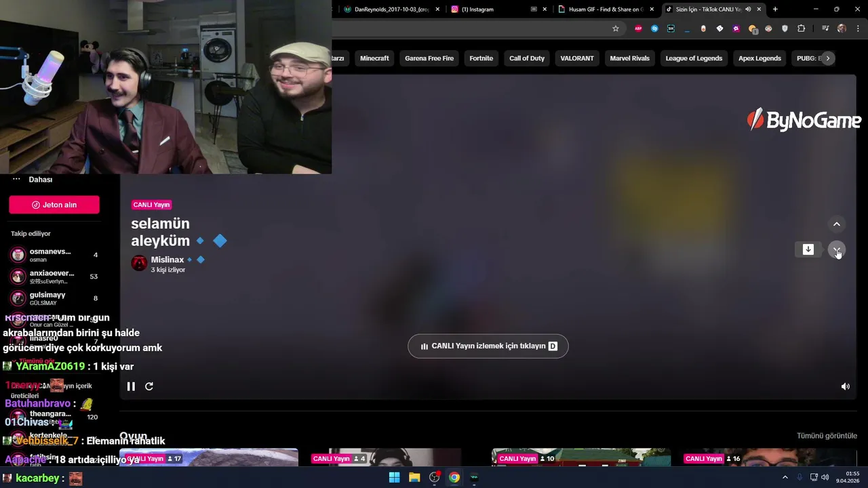Pause the TikTok live preview
Image resolution: width=868 pixels, height=488 pixels.
(x=131, y=386)
